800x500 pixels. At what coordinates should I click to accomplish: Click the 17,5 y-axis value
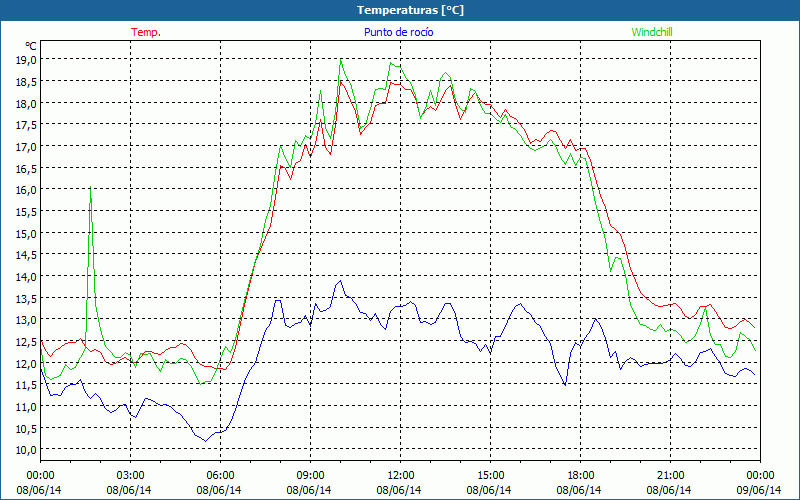27,125
